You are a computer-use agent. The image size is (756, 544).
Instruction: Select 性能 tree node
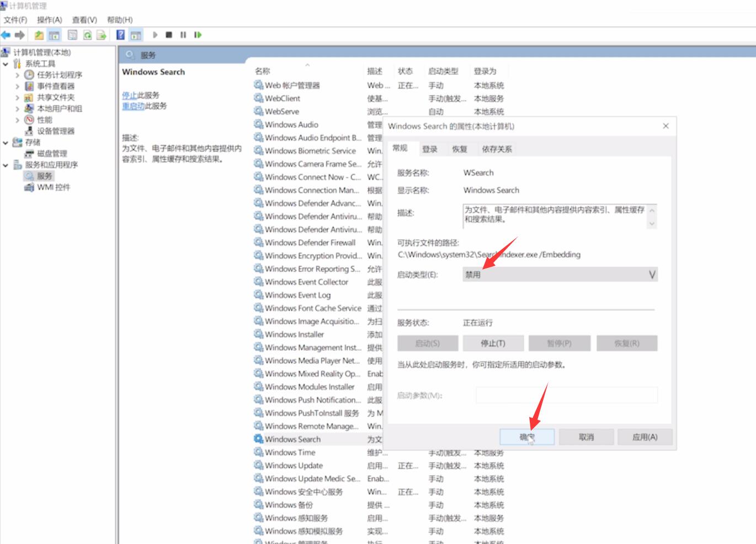coord(45,119)
